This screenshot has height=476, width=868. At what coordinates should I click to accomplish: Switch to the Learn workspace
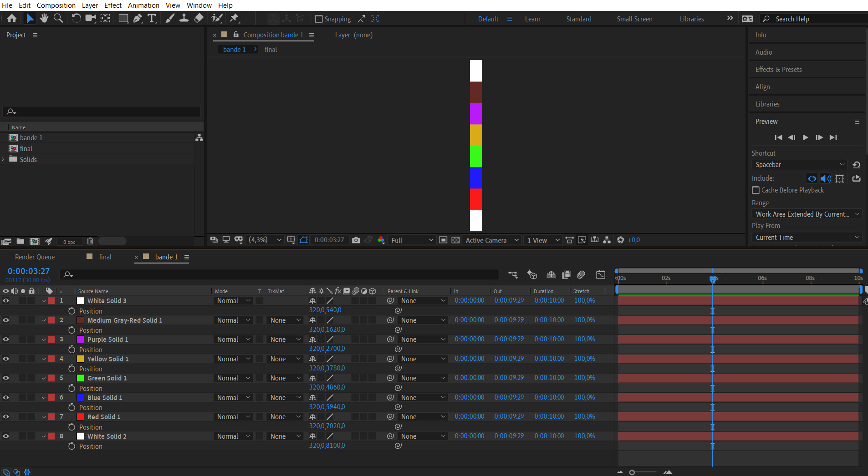[532, 19]
